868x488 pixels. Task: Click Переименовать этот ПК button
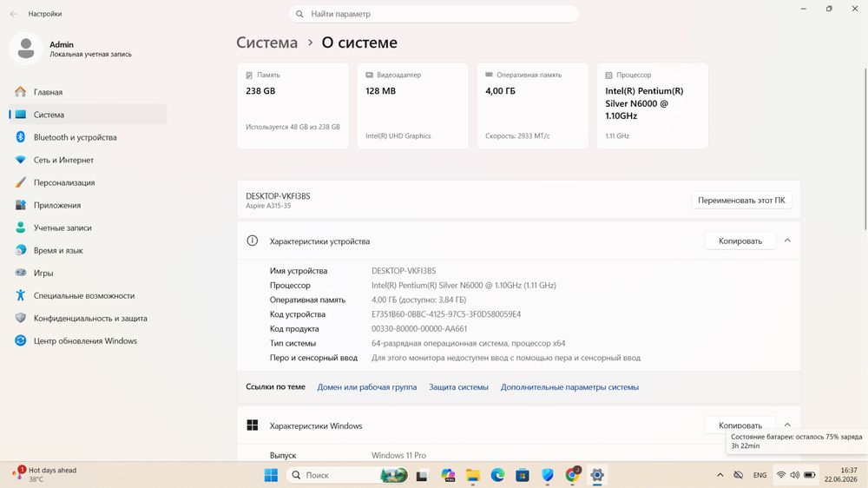[741, 200]
